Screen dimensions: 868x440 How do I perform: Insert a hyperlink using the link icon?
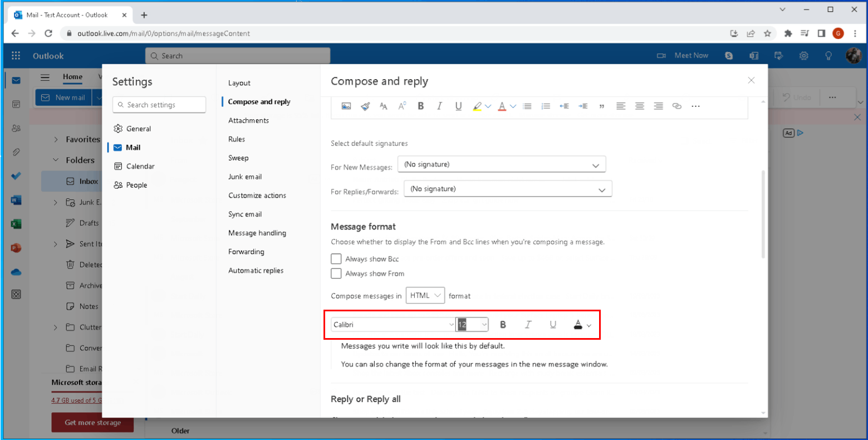pos(677,106)
